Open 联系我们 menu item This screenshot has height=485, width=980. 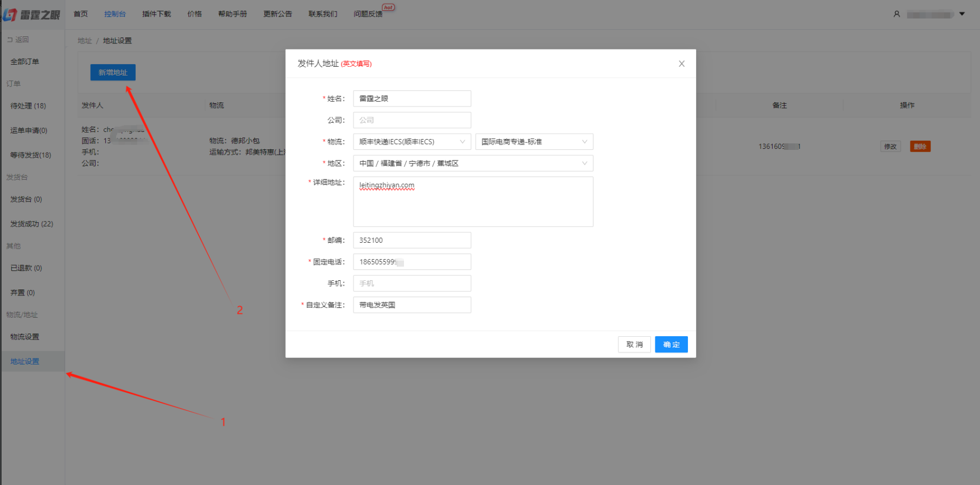click(323, 14)
